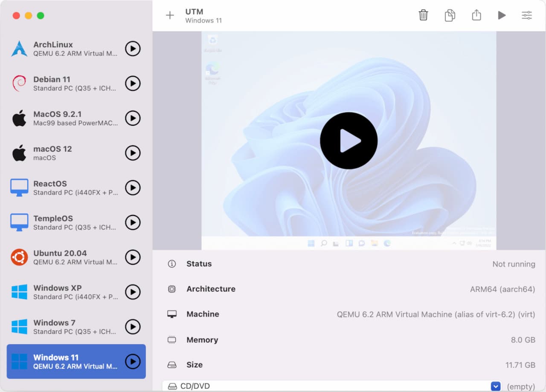This screenshot has width=546, height=392.
Task: Click the Machine display icon
Action: 172,314
